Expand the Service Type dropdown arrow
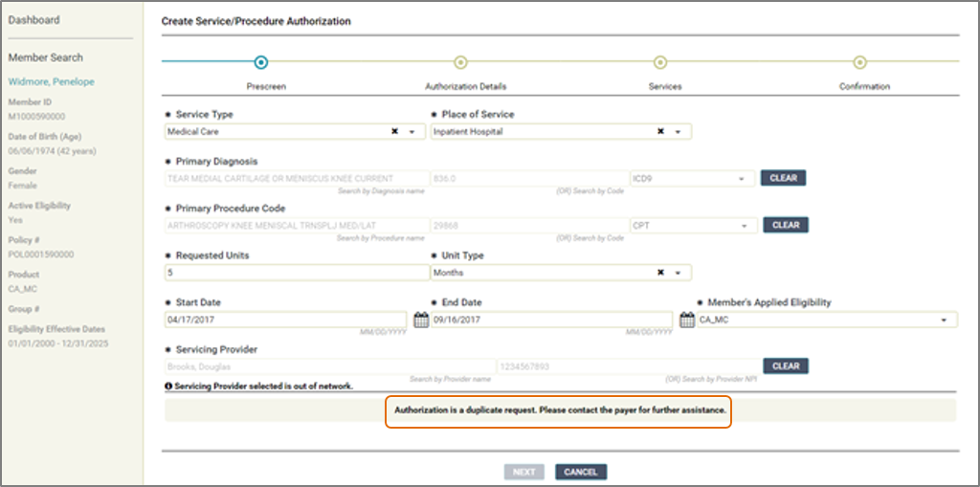 (412, 132)
